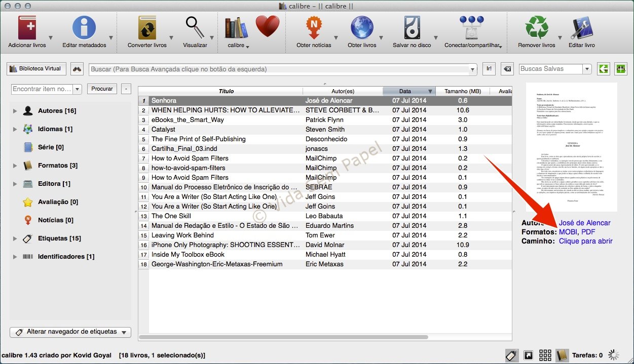Expand the Editora [1] category
Image resolution: width=634 pixels, height=364 pixels.
[15, 184]
